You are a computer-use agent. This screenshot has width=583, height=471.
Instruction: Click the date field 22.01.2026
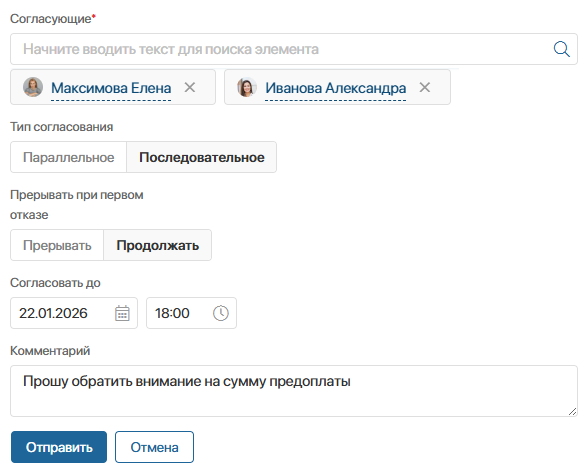pos(74,313)
